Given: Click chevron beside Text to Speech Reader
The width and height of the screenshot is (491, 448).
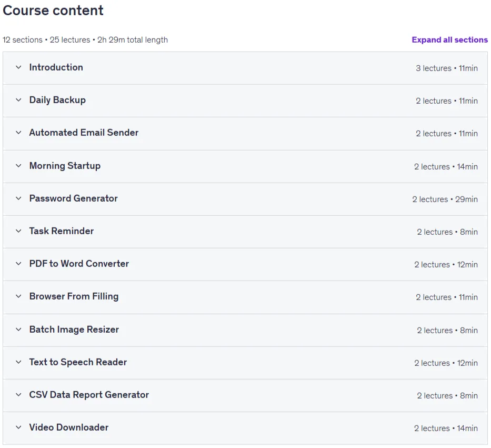Looking at the screenshot, I should (x=18, y=362).
